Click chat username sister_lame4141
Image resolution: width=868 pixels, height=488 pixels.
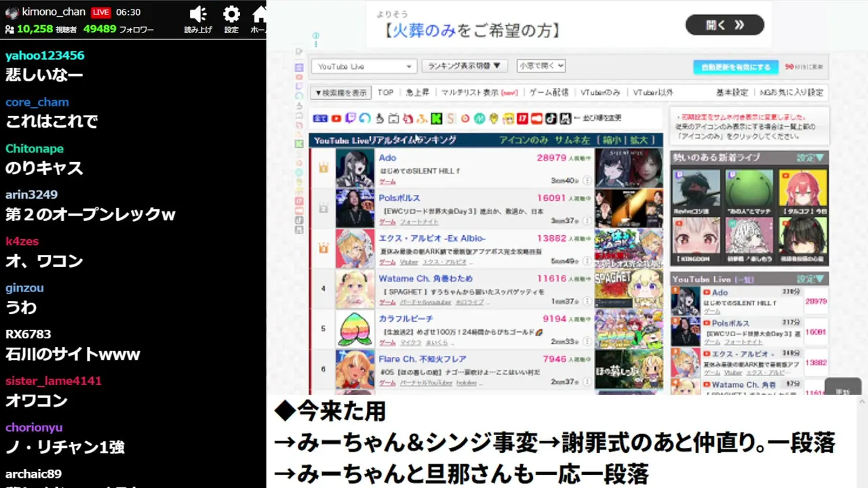(54, 381)
